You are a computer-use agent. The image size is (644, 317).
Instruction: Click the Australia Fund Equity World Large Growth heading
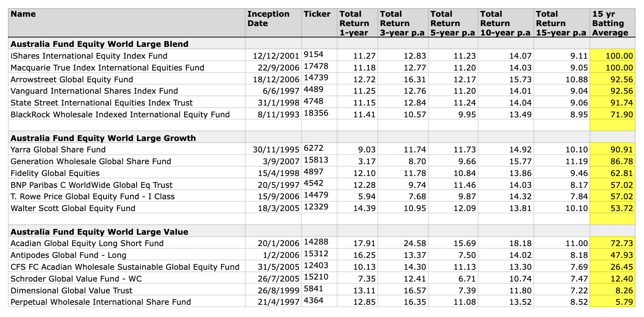(103, 138)
